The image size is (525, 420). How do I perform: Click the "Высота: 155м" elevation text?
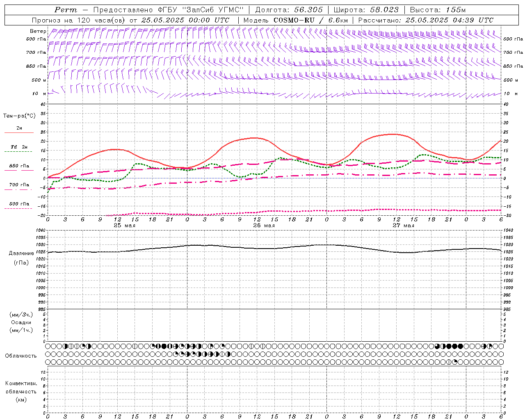(x=438, y=10)
